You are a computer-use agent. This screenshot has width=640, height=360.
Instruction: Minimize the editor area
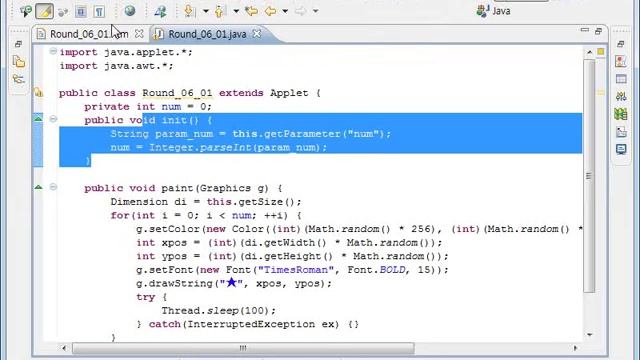(x=584, y=30)
